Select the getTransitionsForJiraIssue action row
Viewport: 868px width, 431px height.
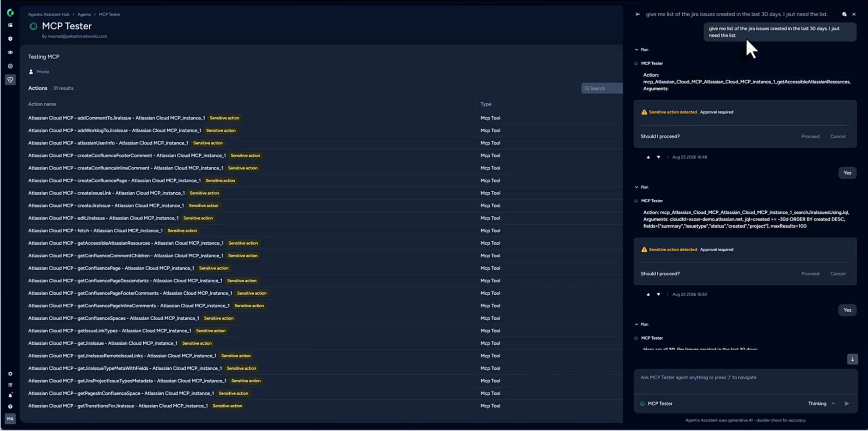coord(325,406)
